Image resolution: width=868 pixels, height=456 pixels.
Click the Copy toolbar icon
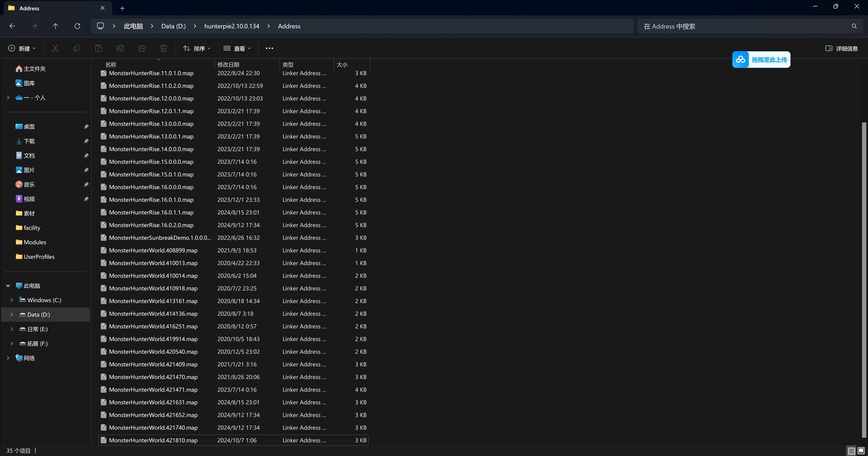click(x=77, y=48)
